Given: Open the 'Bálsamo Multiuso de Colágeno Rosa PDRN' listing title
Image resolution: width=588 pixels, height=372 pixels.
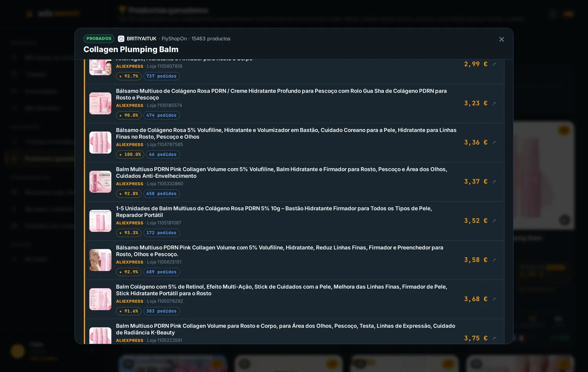Looking at the screenshot, I should 281,94.
